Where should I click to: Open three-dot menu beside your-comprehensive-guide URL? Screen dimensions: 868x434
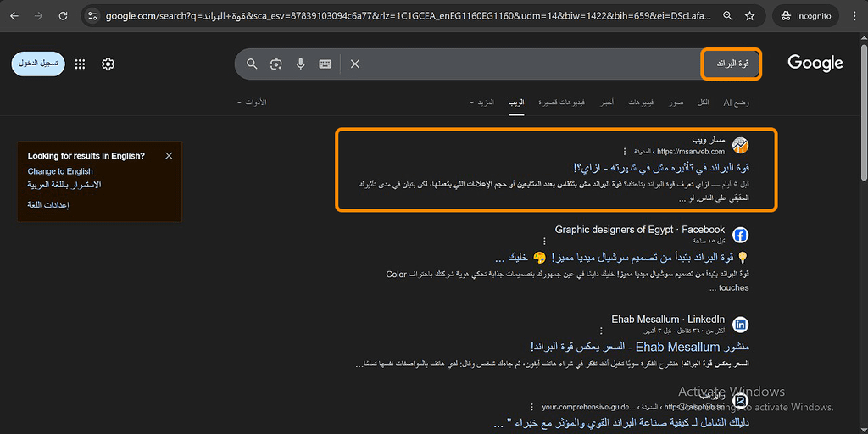click(x=531, y=407)
